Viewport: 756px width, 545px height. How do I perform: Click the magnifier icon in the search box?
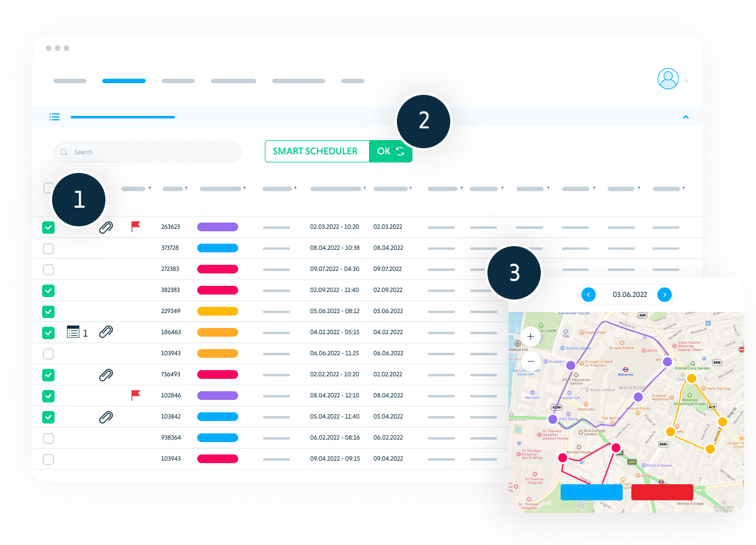(x=64, y=152)
